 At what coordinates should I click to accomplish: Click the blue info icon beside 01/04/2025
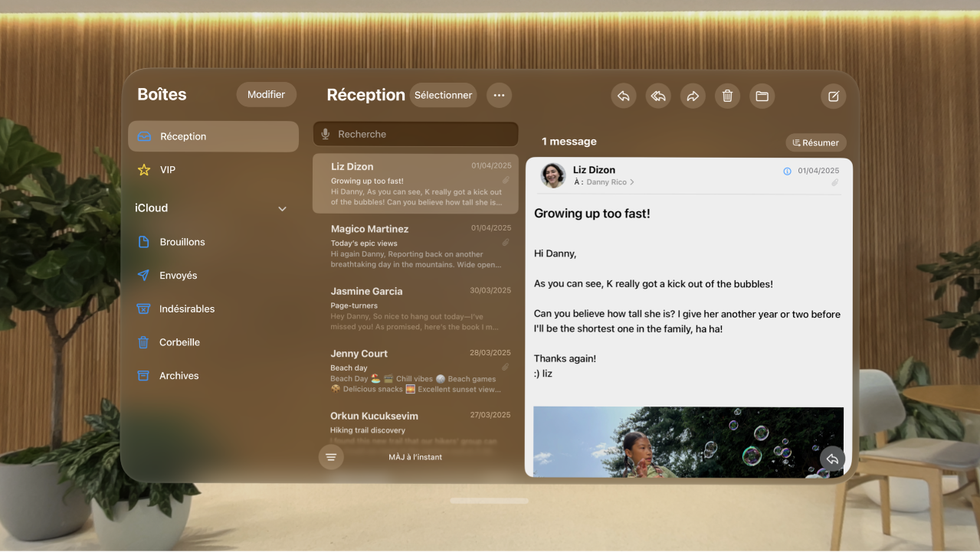pos(787,171)
